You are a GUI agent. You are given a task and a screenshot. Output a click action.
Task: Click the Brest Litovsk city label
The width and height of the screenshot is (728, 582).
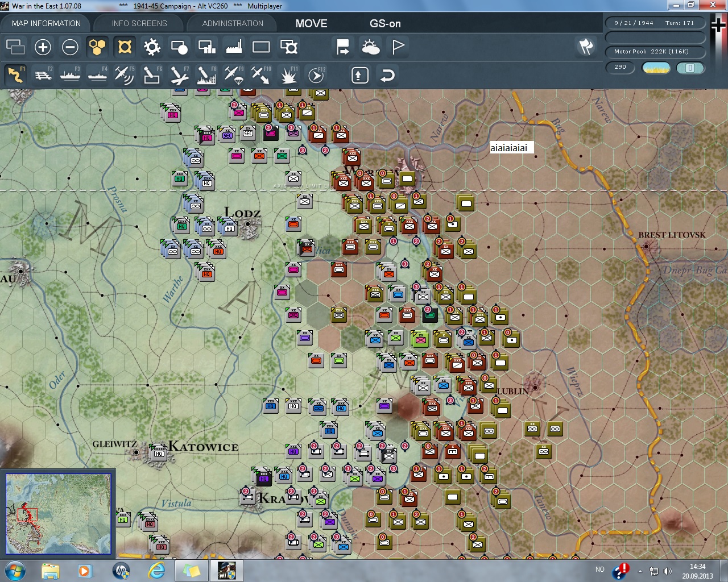(x=672, y=235)
